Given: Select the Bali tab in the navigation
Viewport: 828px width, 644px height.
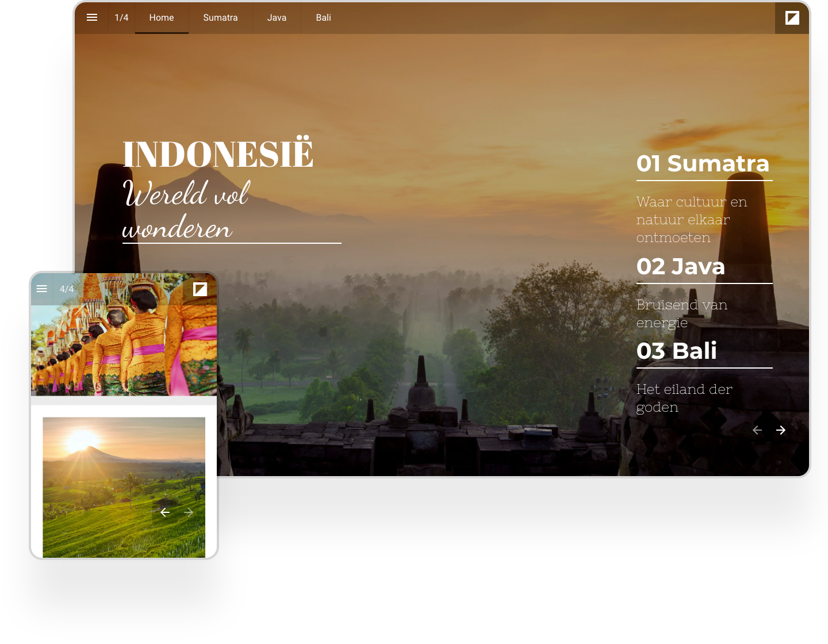Looking at the screenshot, I should click(x=323, y=18).
